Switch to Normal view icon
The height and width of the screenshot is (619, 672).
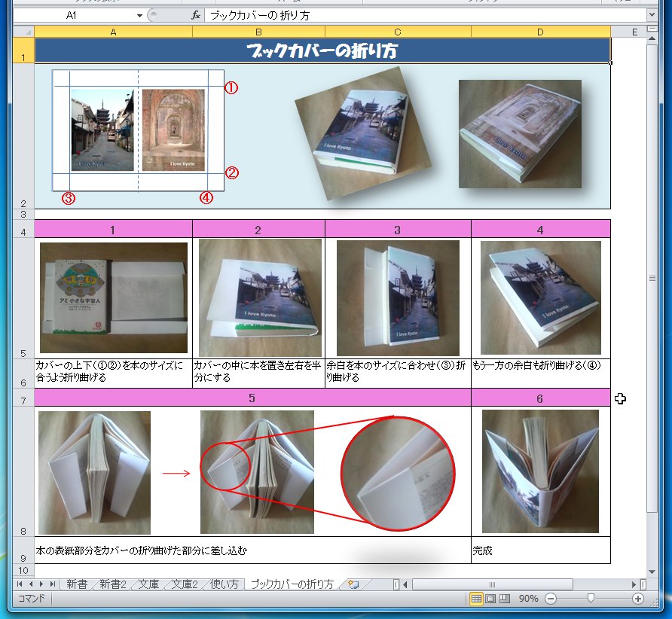coord(476,599)
